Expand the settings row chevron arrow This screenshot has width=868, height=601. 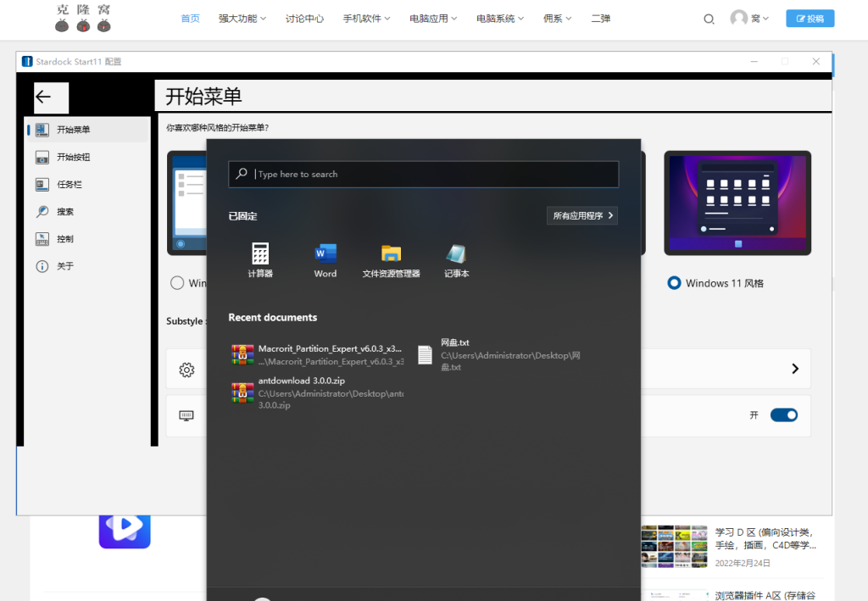pos(795,369)
